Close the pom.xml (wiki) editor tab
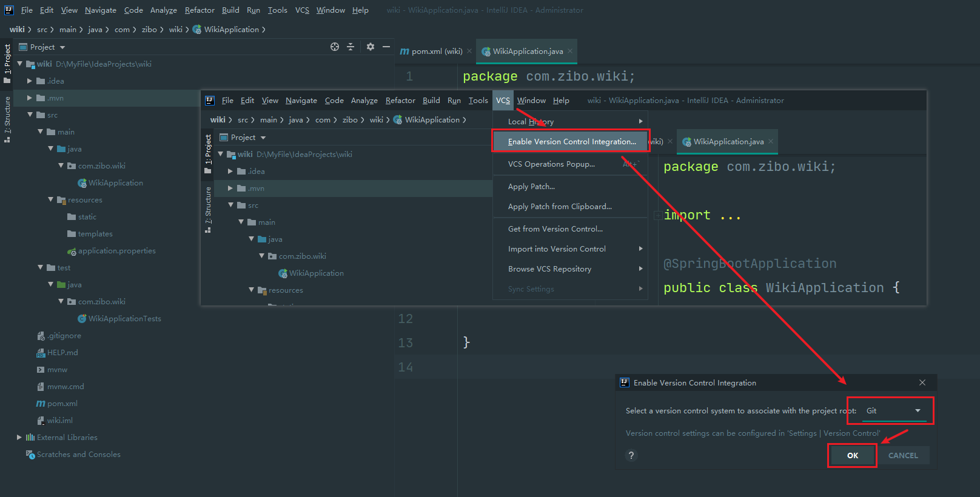The width and height of the screenshot is (980, 497). point(469,52)
